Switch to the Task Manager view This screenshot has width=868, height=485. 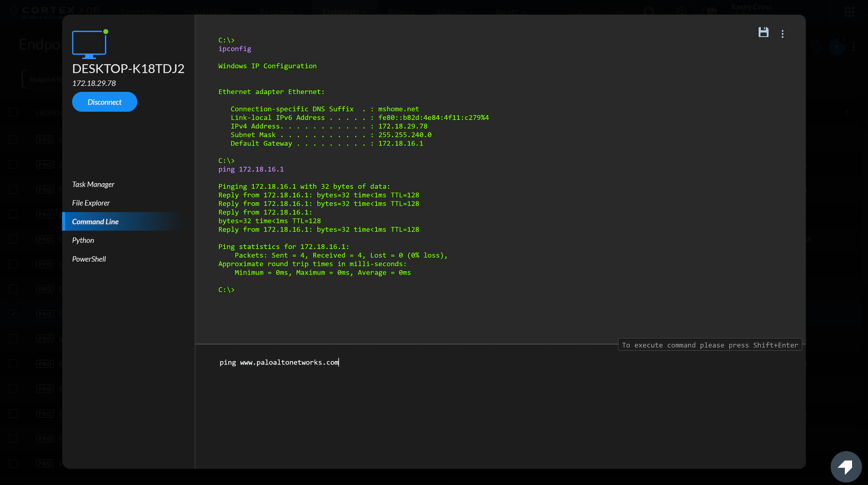93,184
